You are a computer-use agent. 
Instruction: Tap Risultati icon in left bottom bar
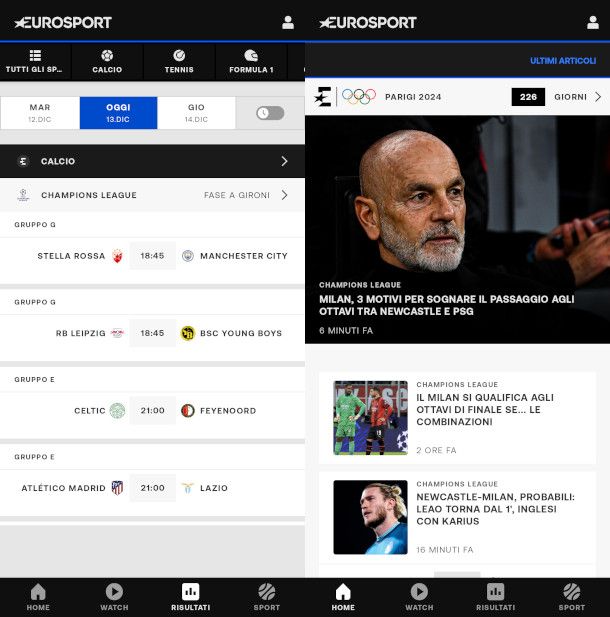(x=190, y=592)
